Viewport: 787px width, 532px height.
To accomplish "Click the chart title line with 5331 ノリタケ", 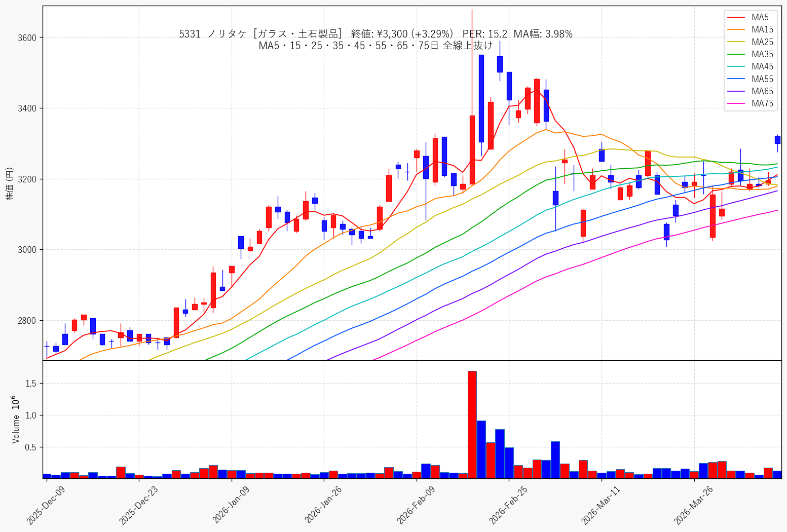I will tap(376, 34).
